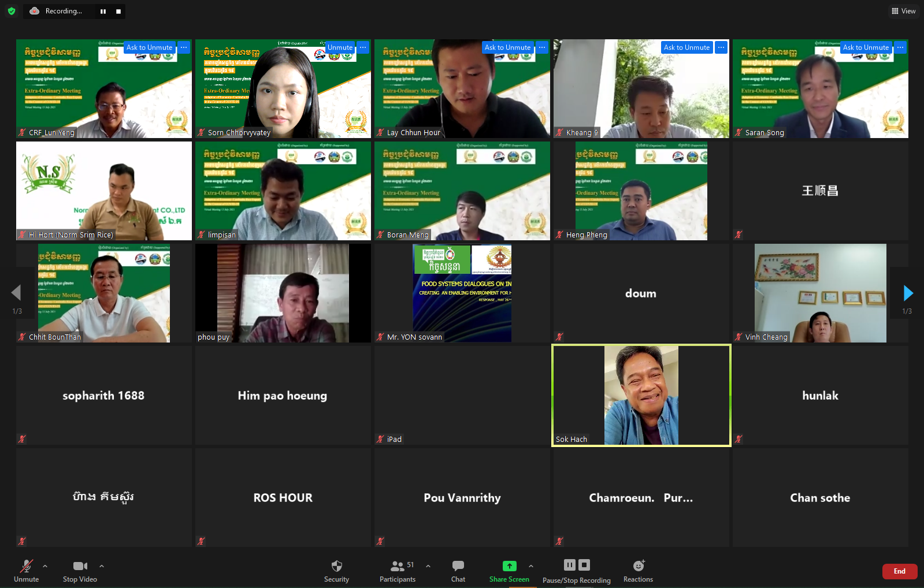
Task: Expand audio options arrow beside Unmute
Action: [45, 566]
